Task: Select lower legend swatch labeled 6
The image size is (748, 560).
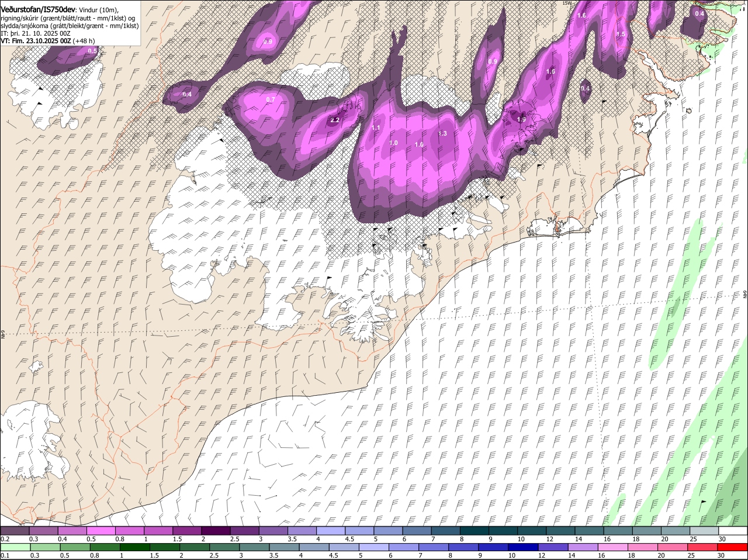Action: (x=404, y=547)
